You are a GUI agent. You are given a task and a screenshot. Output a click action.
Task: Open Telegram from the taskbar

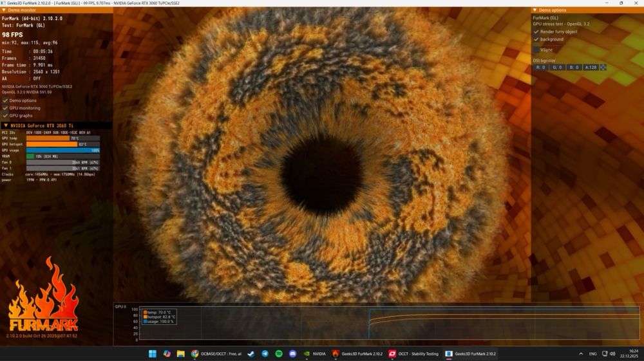[x=265, y=354]
